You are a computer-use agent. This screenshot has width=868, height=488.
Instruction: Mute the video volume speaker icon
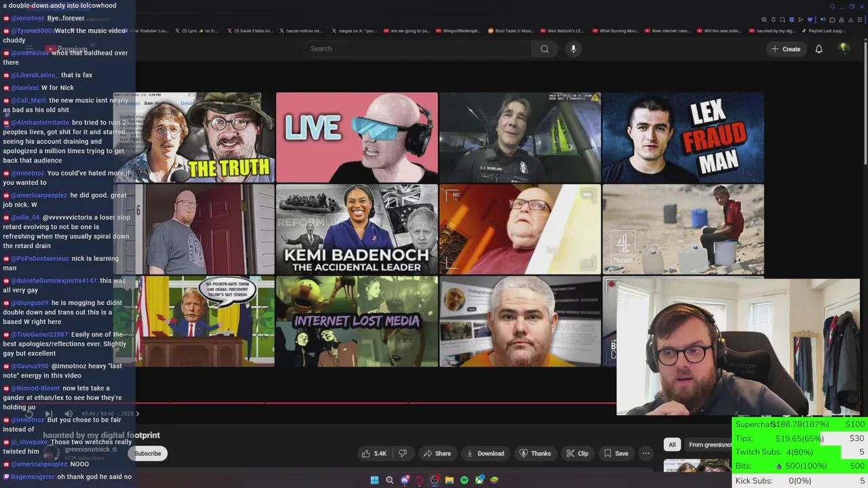click(68, 413)
